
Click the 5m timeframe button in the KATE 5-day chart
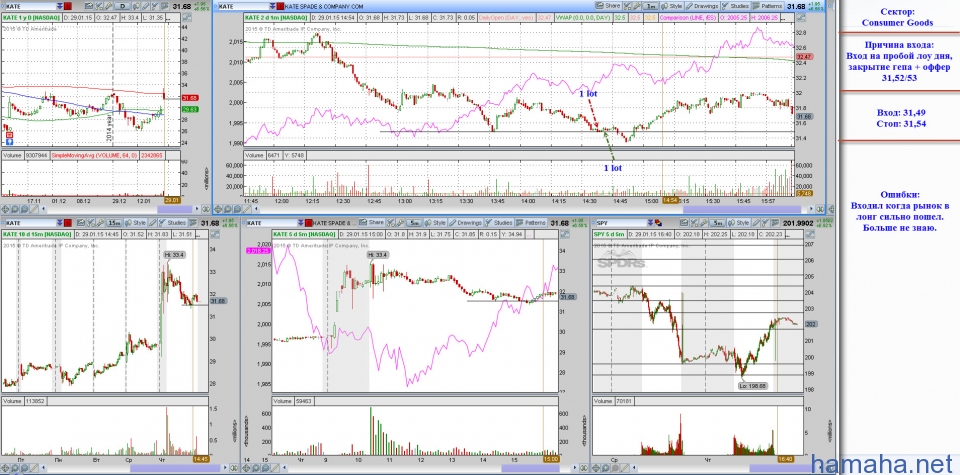click(414, 223)
